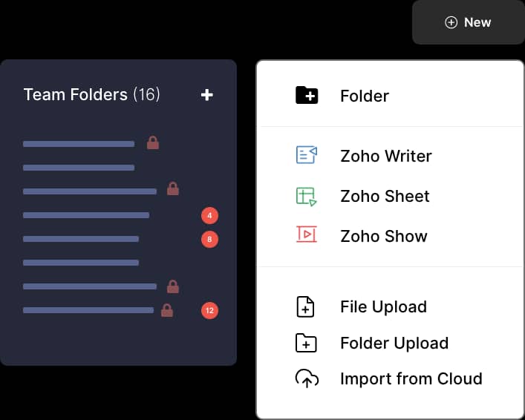Open the notification badge showing 4

point(209,215)
